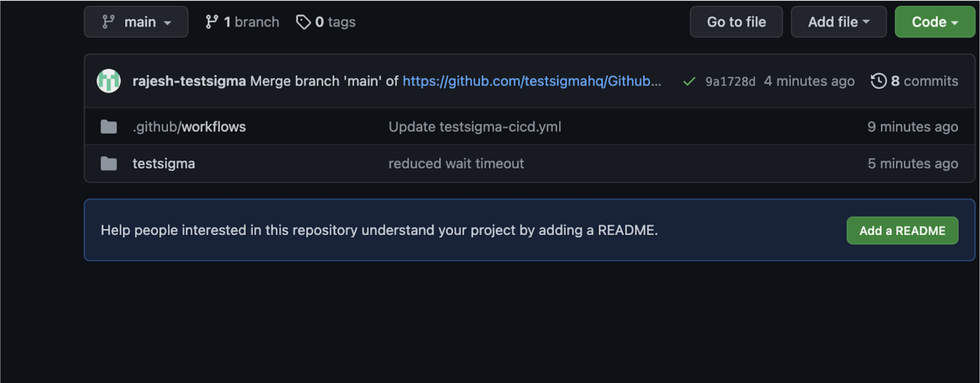Open the main branch selector dropdown
This screenshot has width=980, height=383.
tap(136, 22)
